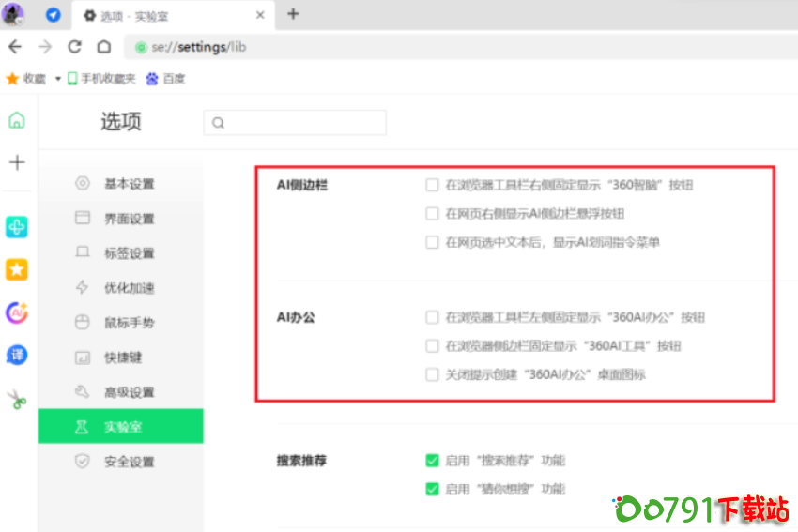Open the 手机收藏夹 bookmark folder
This screenshot has width=798, height=532.
(101, 79)
